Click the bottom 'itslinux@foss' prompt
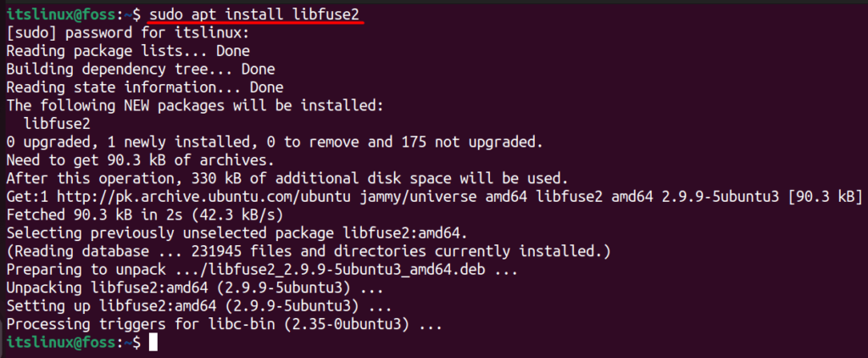The height and width of the screenshot is (358, 868). click(61, 343)
